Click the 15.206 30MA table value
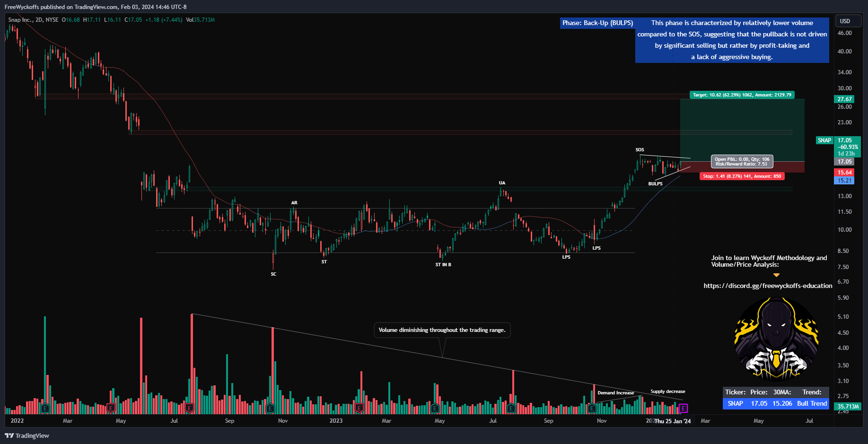This screenshot has width=868, height=444. pyautogui.click(x=782, y=403)
